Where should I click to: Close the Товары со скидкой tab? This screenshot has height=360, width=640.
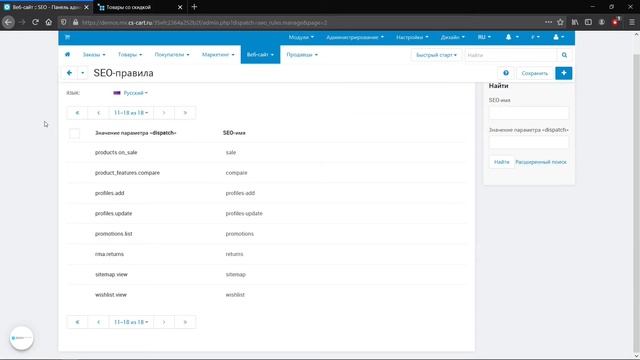180,7
